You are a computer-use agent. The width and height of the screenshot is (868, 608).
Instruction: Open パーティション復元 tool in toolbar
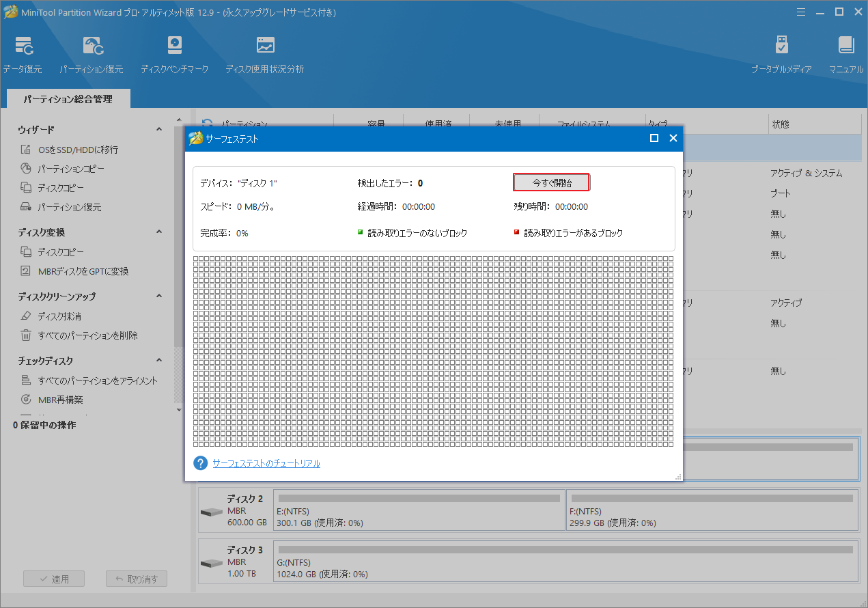[x=92, y=55]
